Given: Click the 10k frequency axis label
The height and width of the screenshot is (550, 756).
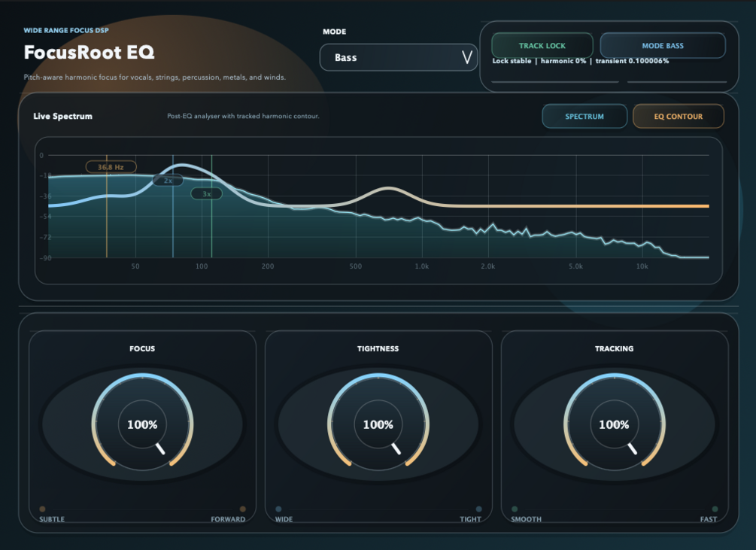Looking at the screenshot, I should click(642, 266).
